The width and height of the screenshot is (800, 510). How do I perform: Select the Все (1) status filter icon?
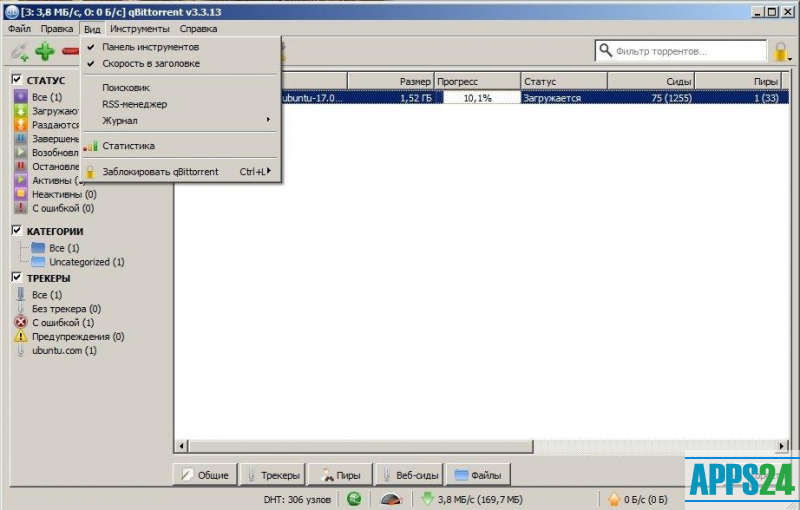20,96
